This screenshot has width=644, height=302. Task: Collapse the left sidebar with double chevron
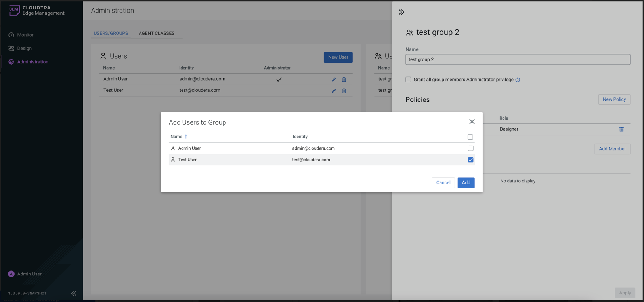[x=74, y=293]
